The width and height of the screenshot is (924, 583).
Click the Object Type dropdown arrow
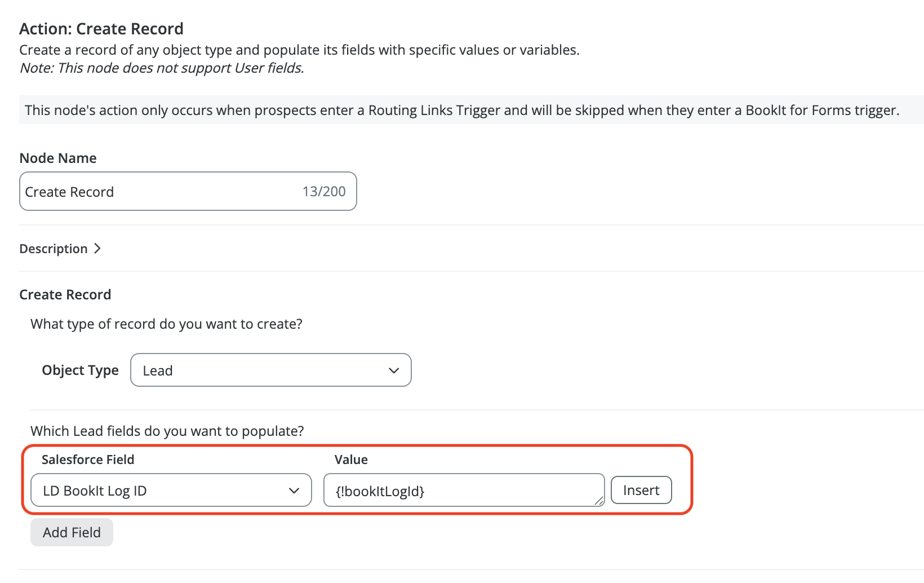tap(394, 370)
